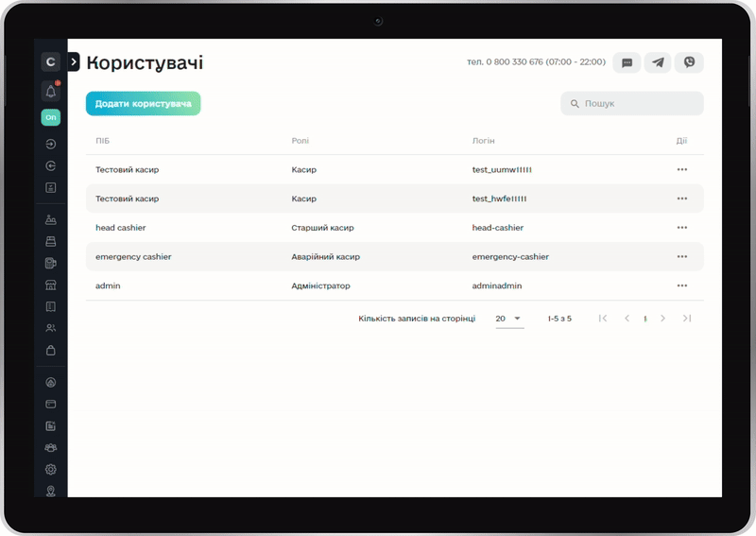This screenshot has width=756, height=536.
Task: Open the document edit icon in sidebar
Action: [x=51, y=426]
